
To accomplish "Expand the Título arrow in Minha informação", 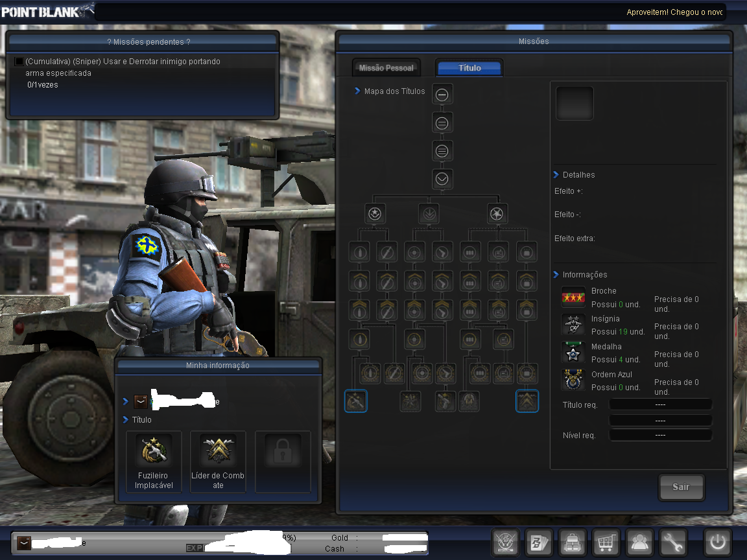I will 126,419.
